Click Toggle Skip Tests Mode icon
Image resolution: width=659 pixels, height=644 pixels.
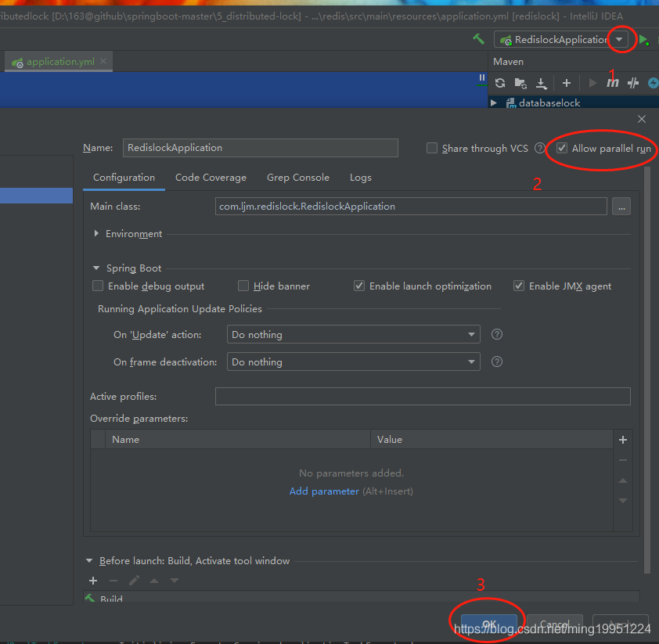click(x=633, y=83)
